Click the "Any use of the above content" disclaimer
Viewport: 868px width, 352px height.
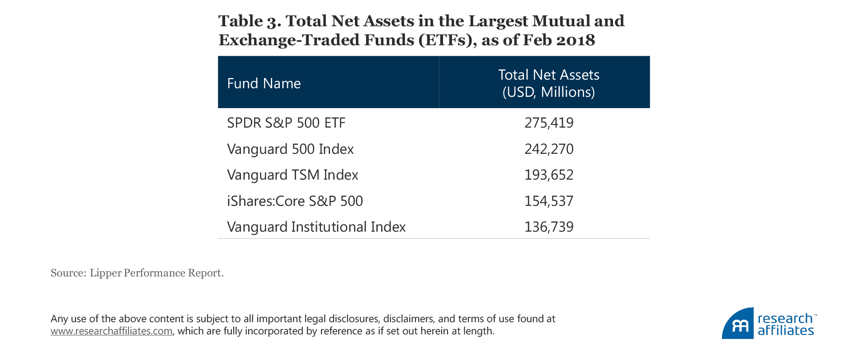pyautogui.click(x=303, y=319)
